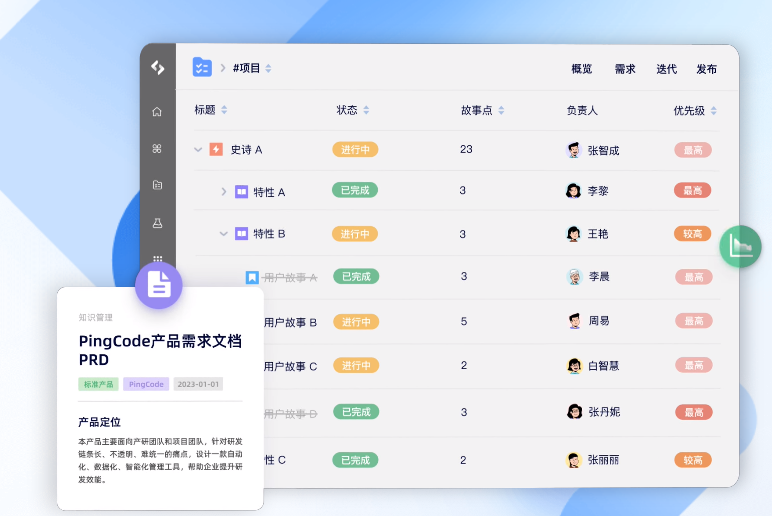The height and width of the screenshot is (516, 772).
Task: Click the breadcrumb chevron before #项目
Action: tap(223, 68)
